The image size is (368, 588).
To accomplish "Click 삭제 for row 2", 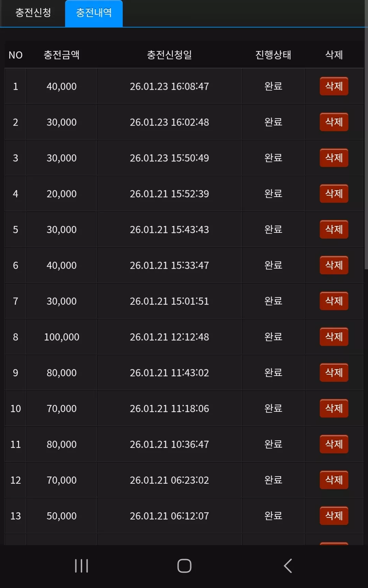I will click(334, 122).
